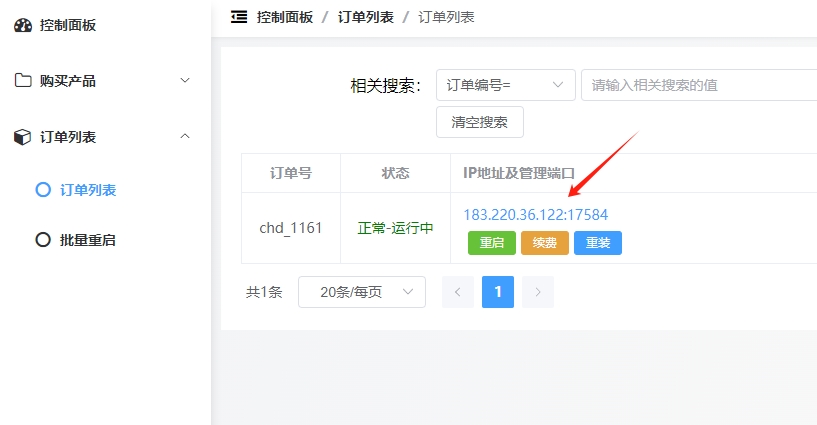Viewport: 817px width, 425px height.
Task: Click the folder icon next to 购买产品
Action: click(x=23, y=81)
